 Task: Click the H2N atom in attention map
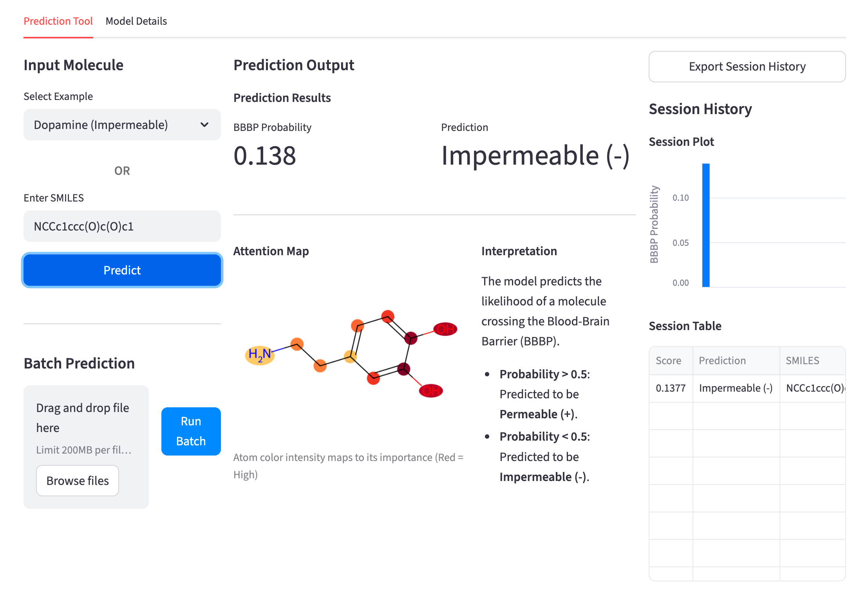pos(259,355)
